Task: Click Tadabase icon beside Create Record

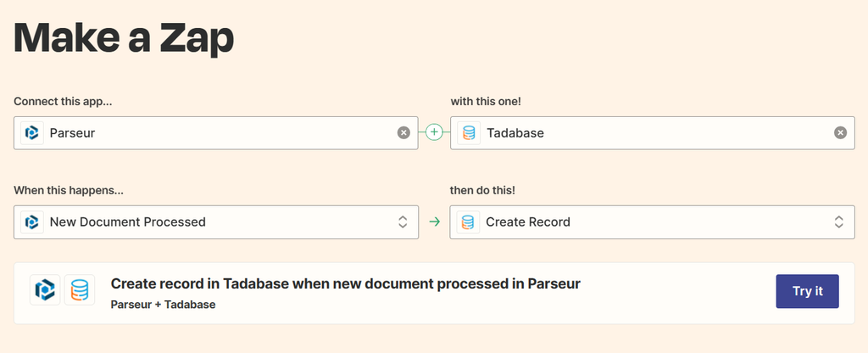Action: click(468, 222)
